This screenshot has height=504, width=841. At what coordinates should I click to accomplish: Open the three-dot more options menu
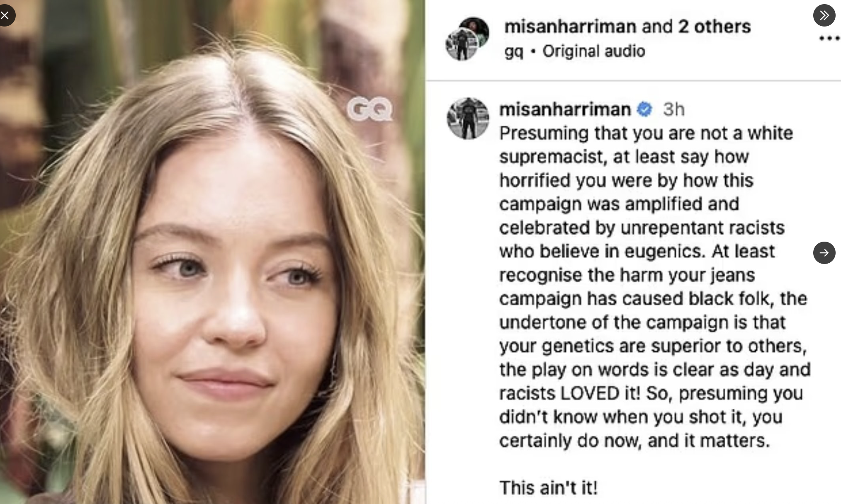[x=829, y=39]
